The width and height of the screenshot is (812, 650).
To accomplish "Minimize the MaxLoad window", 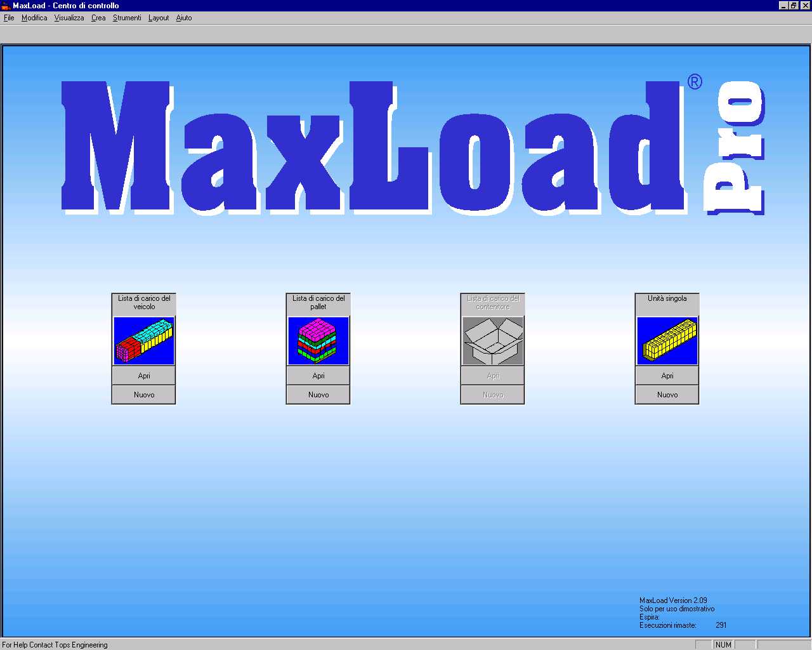I will 784,5.
